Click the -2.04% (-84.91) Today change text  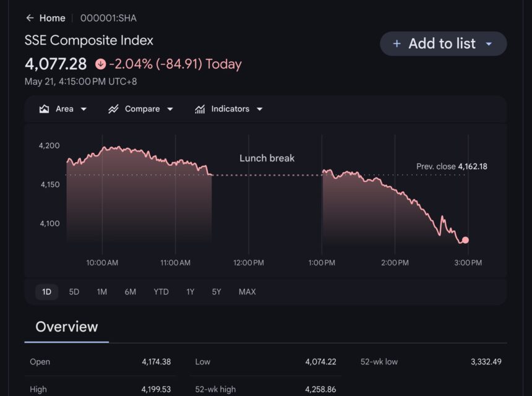176,64
